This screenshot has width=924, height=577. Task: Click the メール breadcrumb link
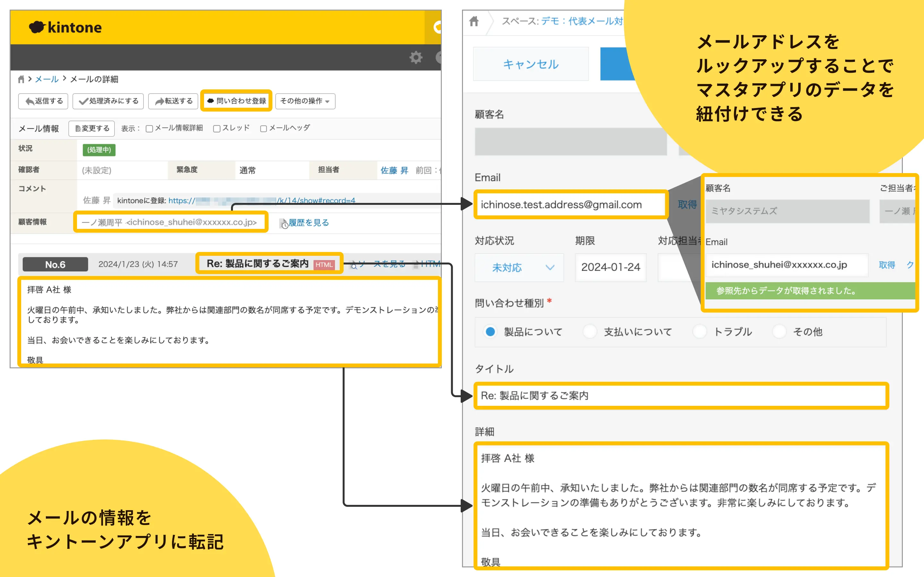[47, 79]
